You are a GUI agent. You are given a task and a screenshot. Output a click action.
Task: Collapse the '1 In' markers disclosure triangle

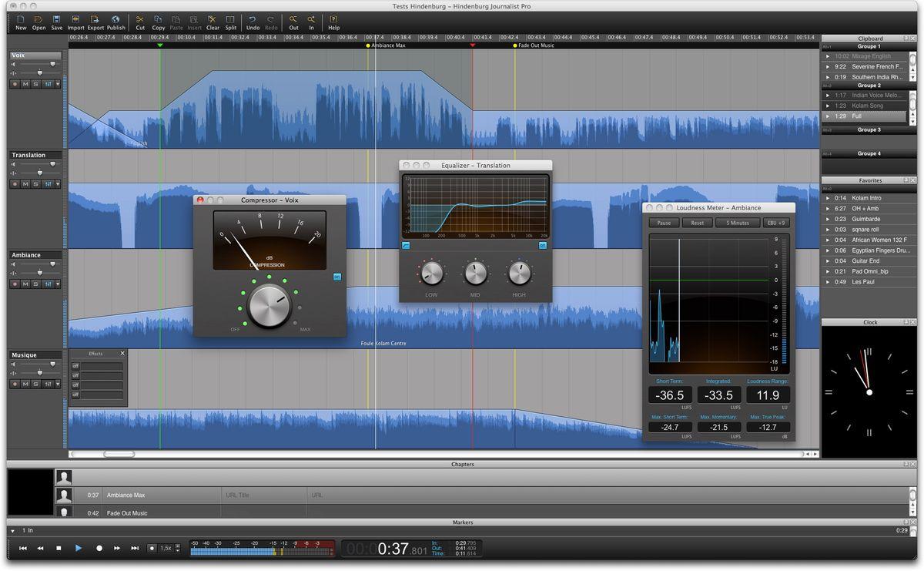(x=12, y=531)
